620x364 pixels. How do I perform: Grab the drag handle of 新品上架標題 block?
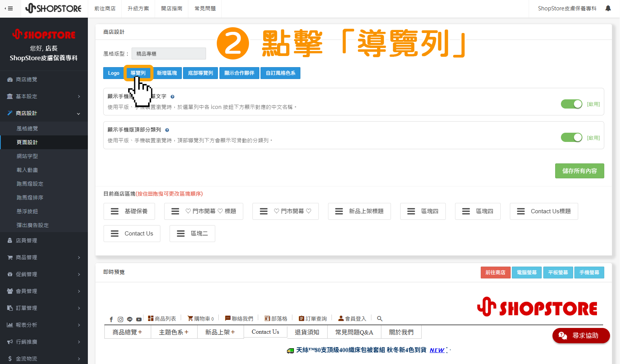[339, 211]
